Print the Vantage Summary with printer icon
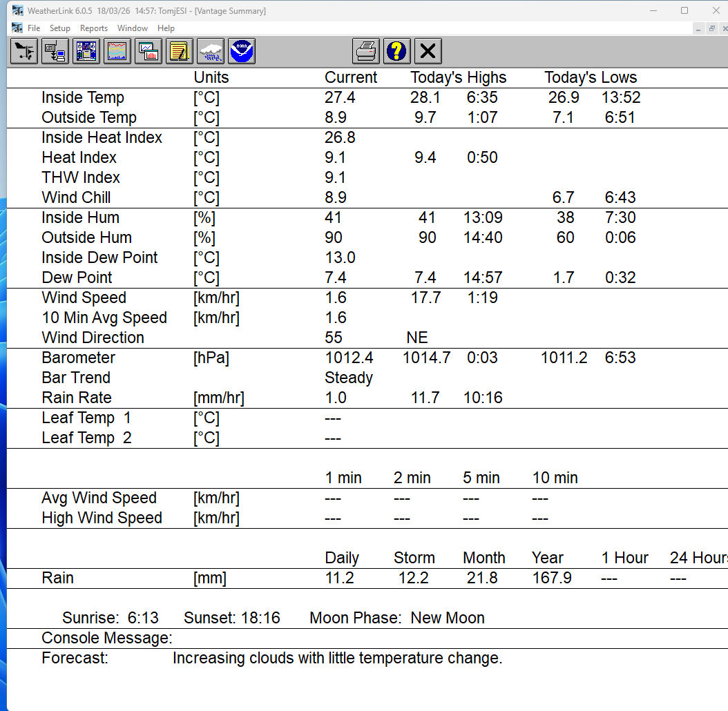728x711 pixels. pos(366,51)
